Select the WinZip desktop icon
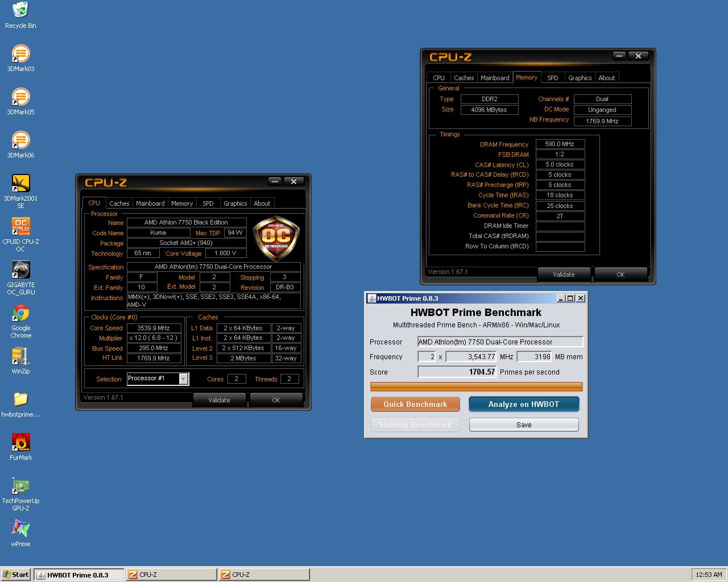728x582 pixels. (x=20, y=361)
